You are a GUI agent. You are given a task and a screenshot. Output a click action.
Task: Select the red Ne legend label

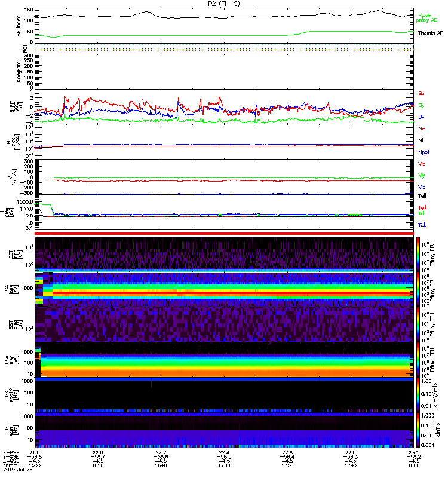click(421, 128)
